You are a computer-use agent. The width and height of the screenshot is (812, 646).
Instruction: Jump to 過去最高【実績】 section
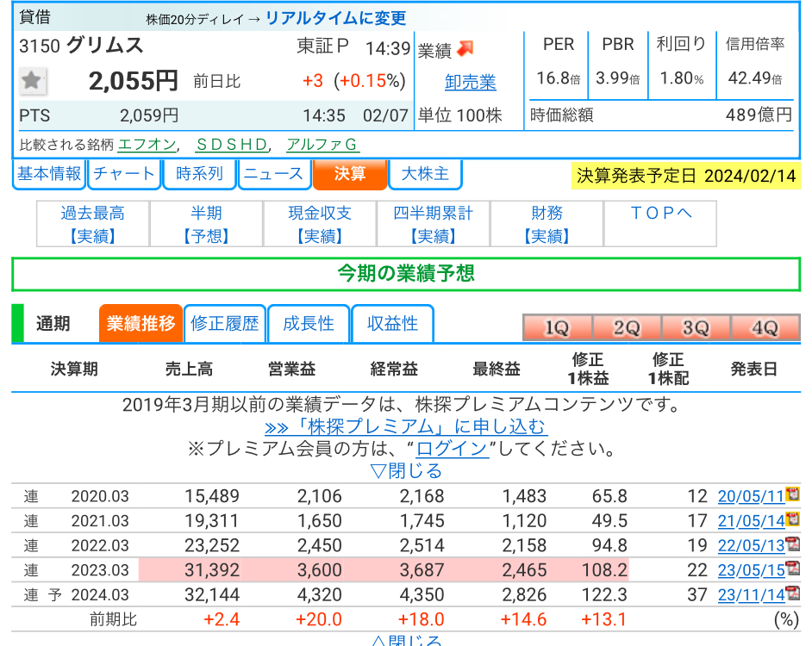[x=93, y=224]
